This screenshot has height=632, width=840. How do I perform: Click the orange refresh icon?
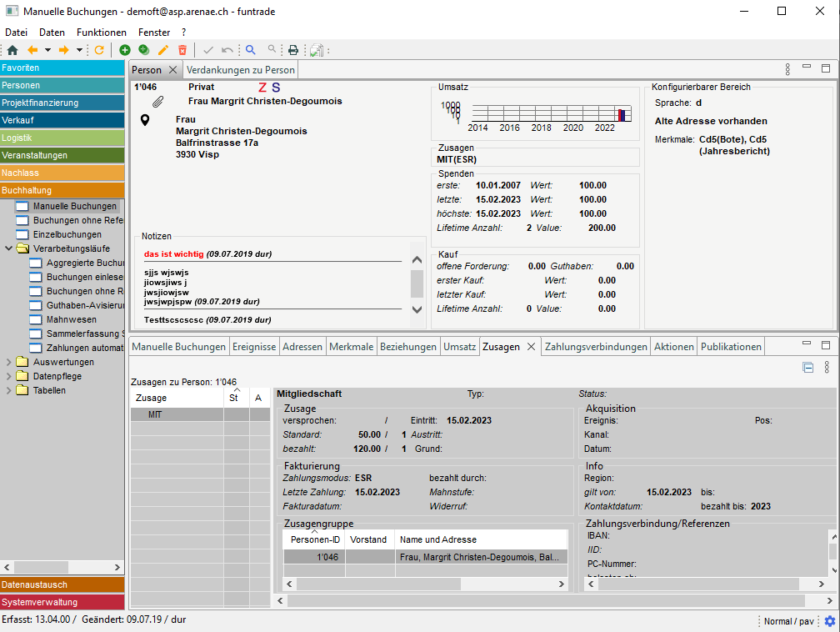[99, 50]
